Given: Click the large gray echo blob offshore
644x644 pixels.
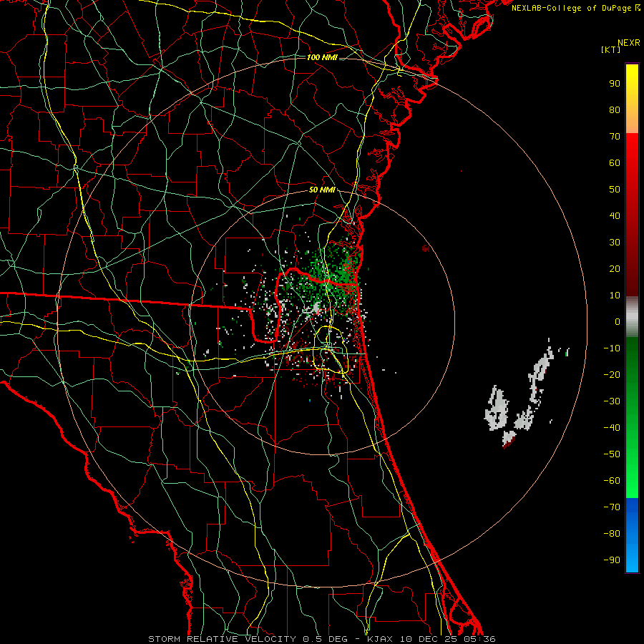Looking at the screenshot, I should 497,409.
